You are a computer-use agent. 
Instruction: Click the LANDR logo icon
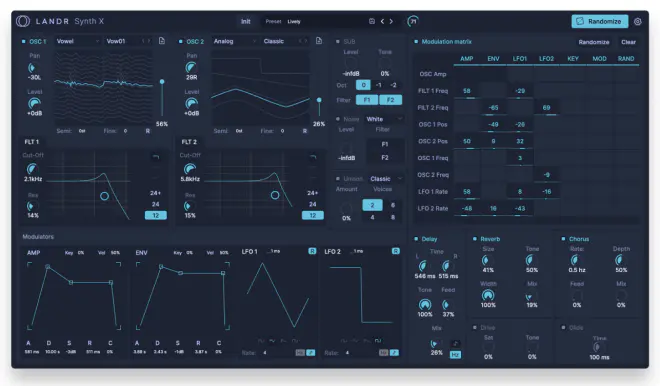(23, 21)
